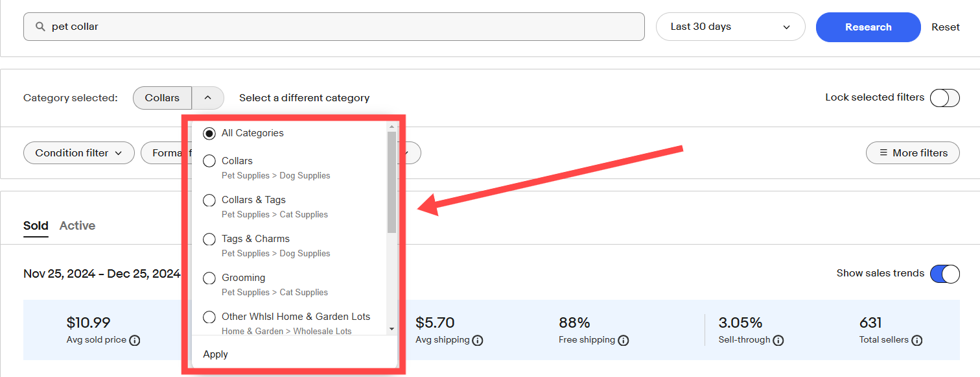Select Collars & Tags cat category
Image resolution: width=980 pixels, height=377 pixels.
pos(209,201)
